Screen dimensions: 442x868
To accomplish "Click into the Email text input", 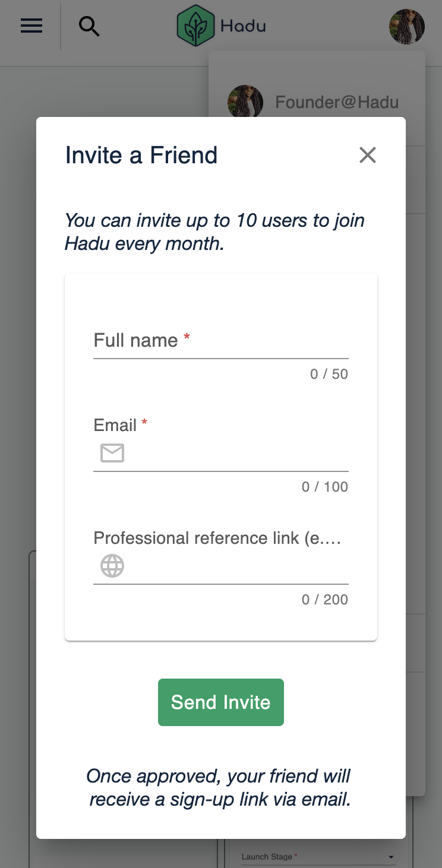I will click(235, 454).
